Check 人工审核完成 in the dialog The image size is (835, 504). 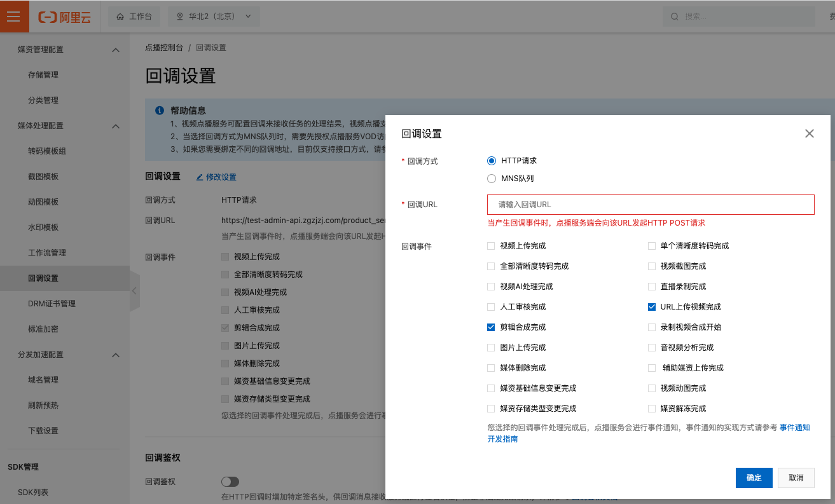pyautogui.click(x=490, y=307)
